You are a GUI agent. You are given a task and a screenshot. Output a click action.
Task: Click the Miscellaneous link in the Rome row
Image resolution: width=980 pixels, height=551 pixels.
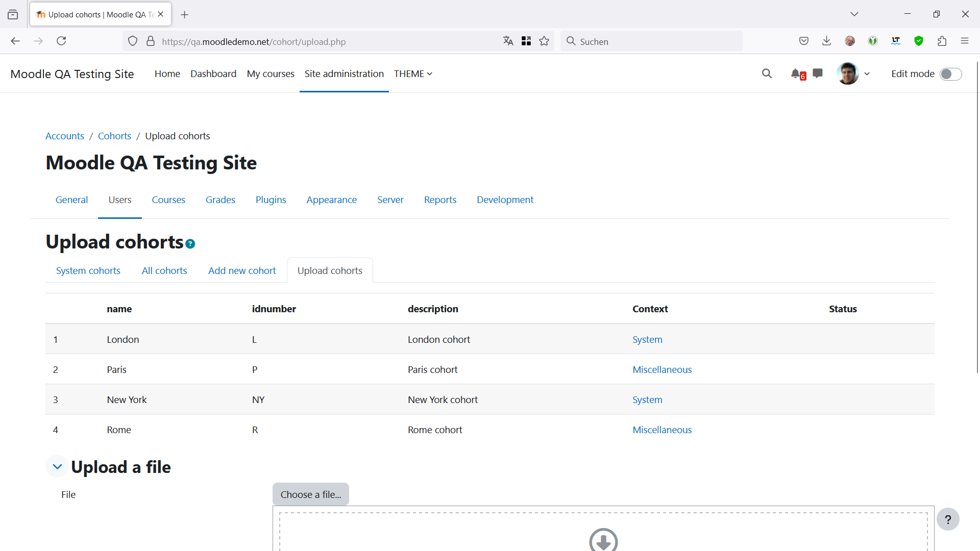(x=662, y=430)
